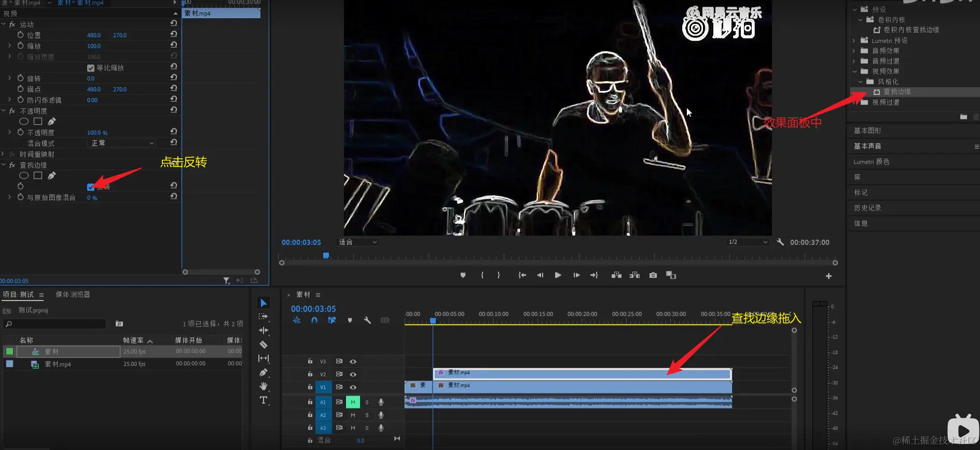Image resolution: width=980 pixels, height=450 pixels.
Task: Toggle timeline snap magnet icon
Action: coord(314,320)
